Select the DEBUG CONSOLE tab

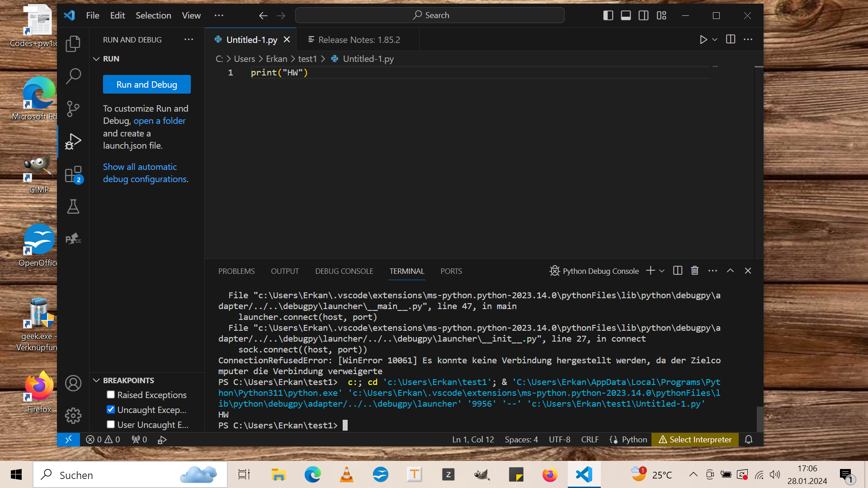[344, 271]
